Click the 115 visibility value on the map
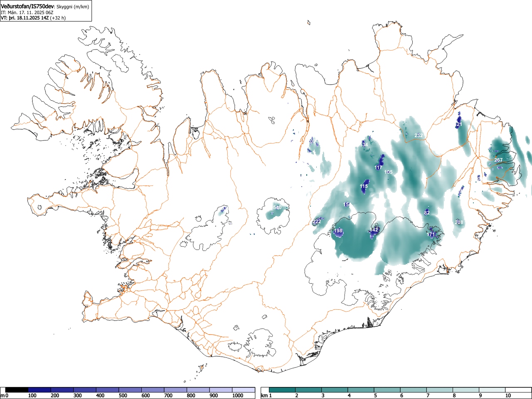Screen dimensions: 532x399 click(364, 186)
